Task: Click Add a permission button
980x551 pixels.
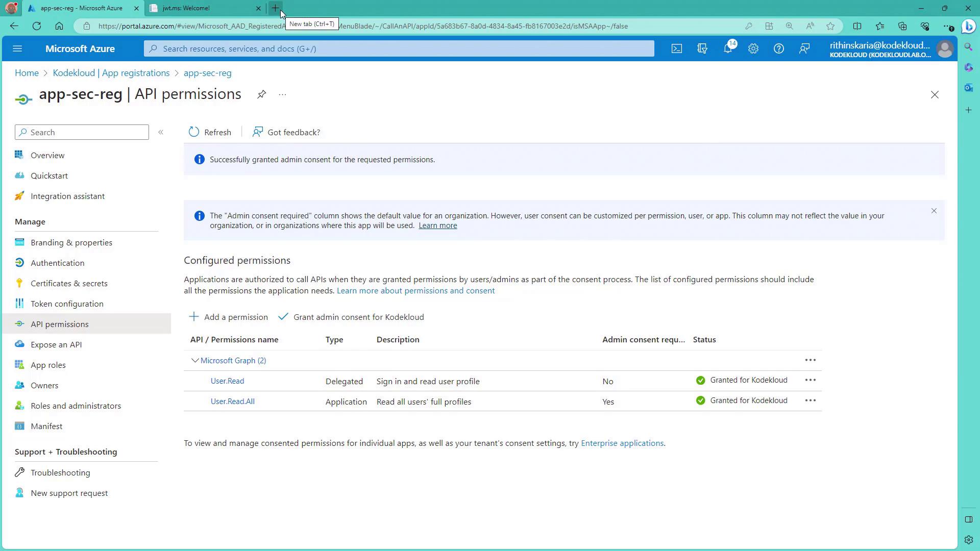Action: click(228, 317)
